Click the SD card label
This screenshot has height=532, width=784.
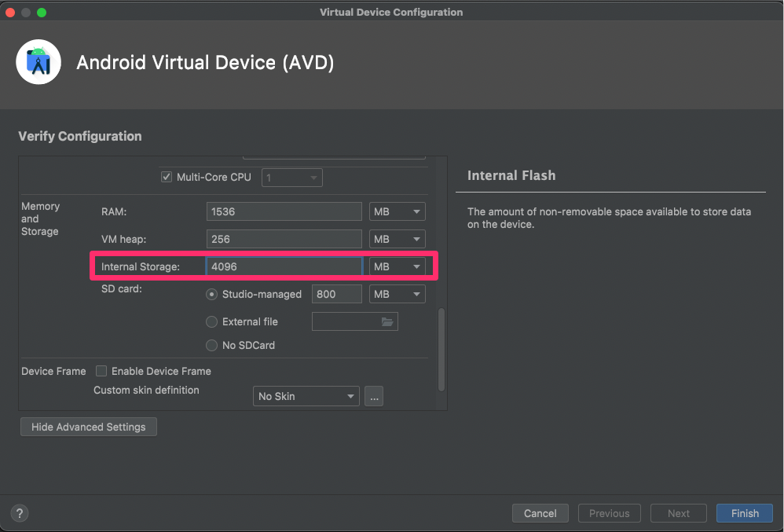[122, 288]
